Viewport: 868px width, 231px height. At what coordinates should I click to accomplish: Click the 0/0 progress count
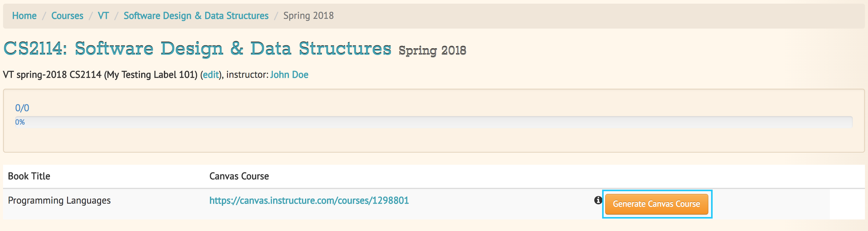pyautogui.click(x=22, y=108)
